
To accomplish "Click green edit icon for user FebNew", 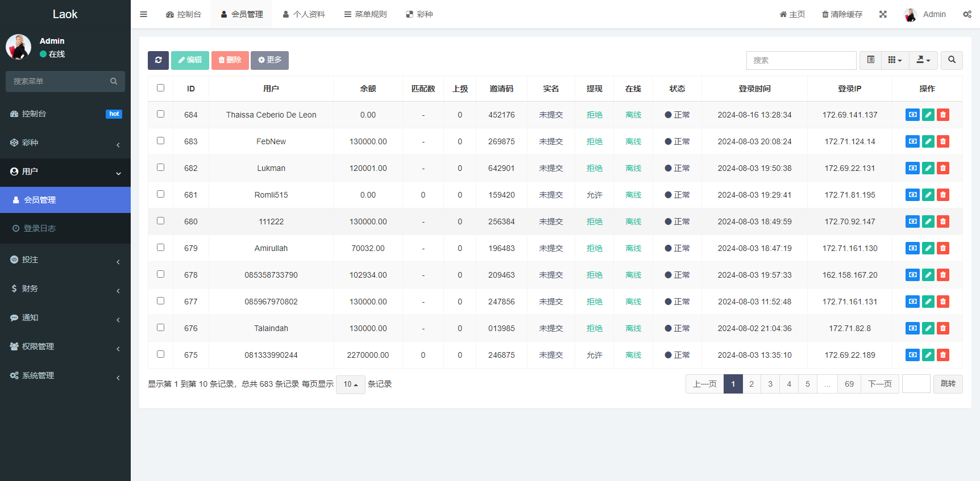I will pos(928,141).
